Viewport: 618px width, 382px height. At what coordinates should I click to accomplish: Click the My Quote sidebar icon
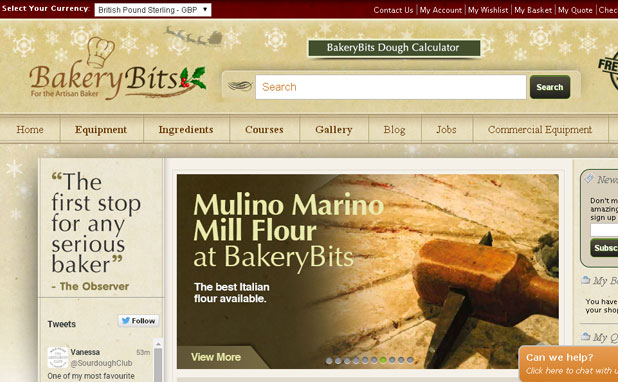pyautogui.click(x=586, y=337)
